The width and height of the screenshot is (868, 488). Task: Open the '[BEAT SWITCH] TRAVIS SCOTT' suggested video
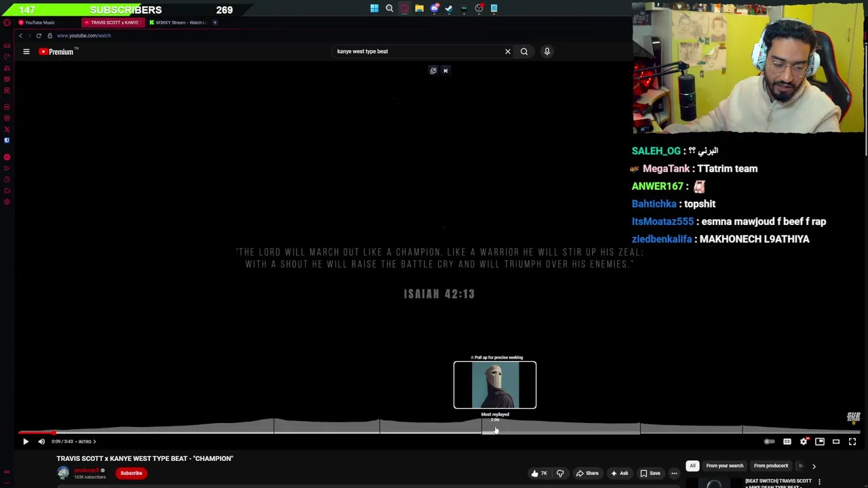click(778, 483)
